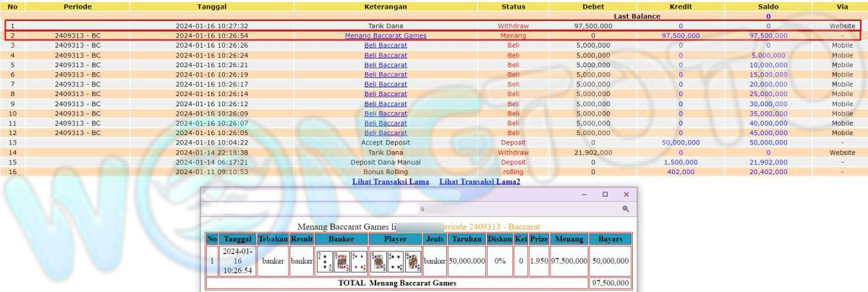Image resolution: width=868 pixels, height=292 pixels.
Task: Click the Kredit value 97,500,000 in row 2
Action: [x=681, y=35]
